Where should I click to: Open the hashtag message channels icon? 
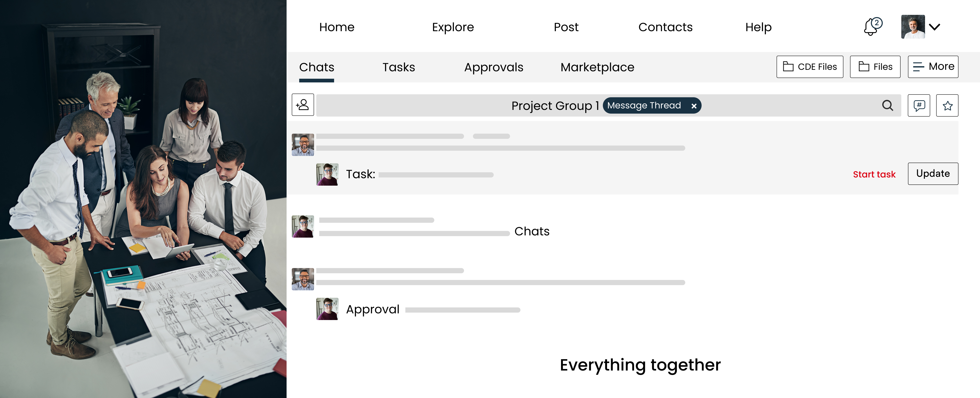pyautogui.click(x=919, y=105)
